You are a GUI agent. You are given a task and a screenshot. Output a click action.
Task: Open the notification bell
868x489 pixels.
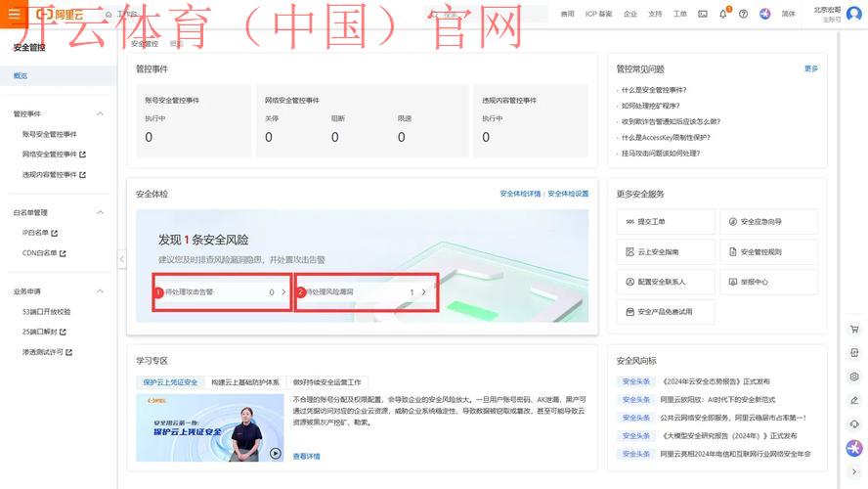click(723, 14)
